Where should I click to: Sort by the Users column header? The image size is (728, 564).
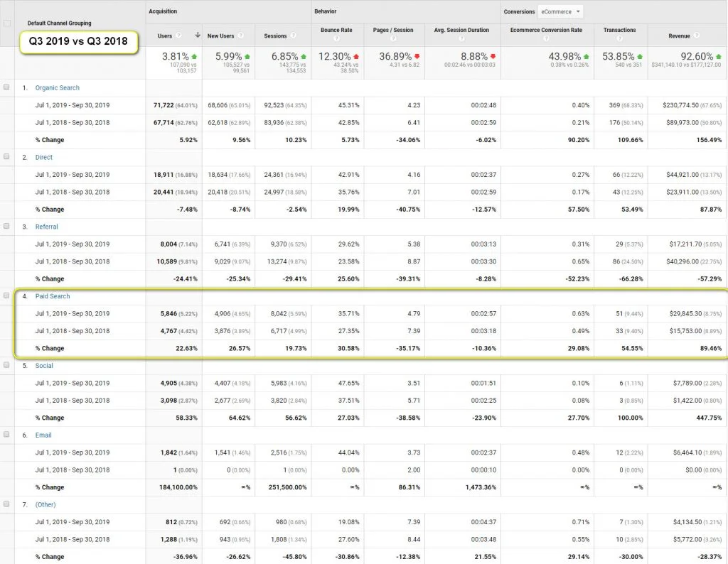(x=165, y=36)
